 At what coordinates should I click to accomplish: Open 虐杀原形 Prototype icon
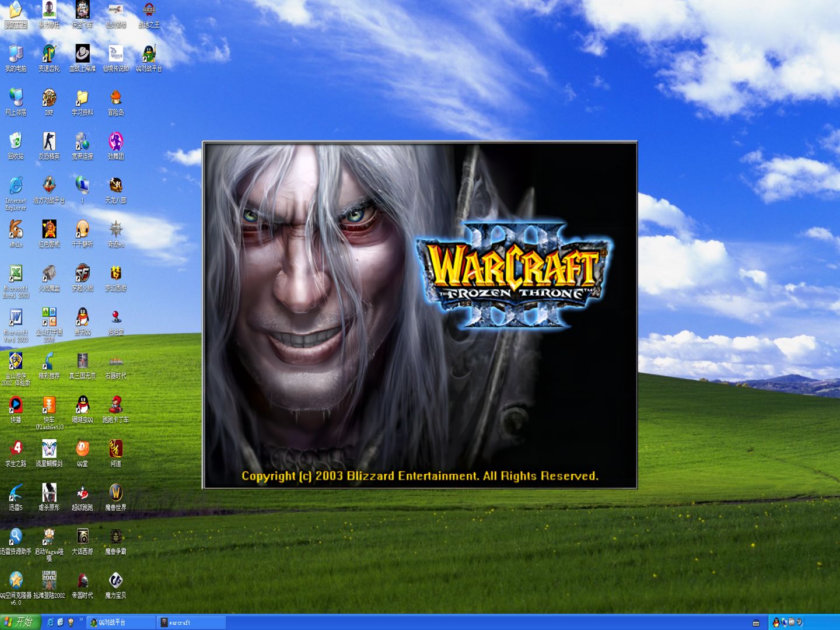(49, 493)
